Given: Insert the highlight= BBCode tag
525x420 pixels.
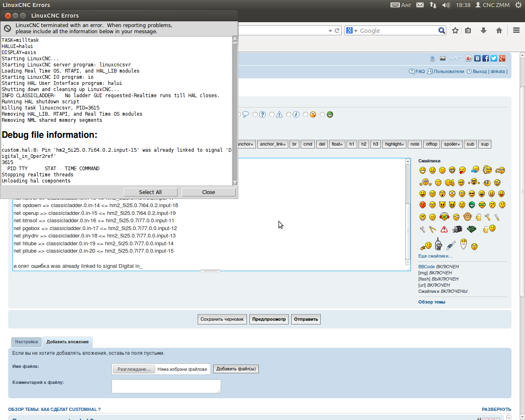Looking at the screenshot, I should 395,144.
